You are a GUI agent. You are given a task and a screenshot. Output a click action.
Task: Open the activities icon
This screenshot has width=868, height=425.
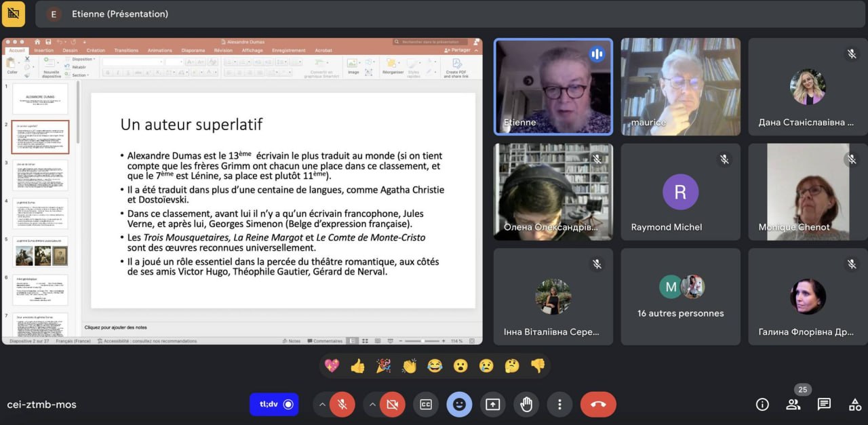click(x=854, y=405)
